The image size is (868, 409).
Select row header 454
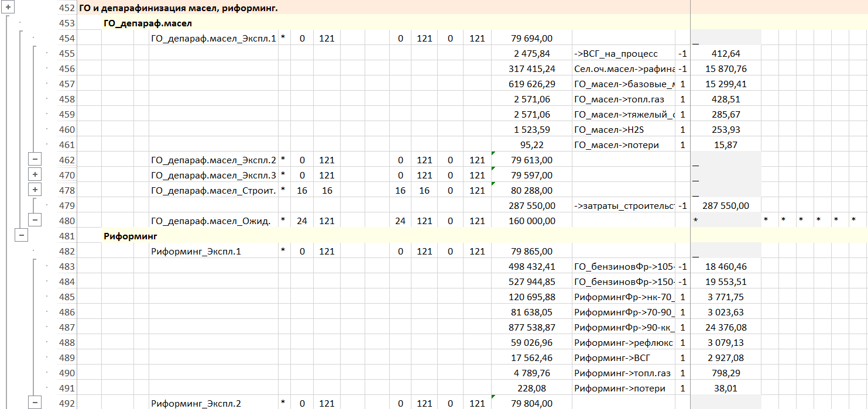tap(67, 39)
